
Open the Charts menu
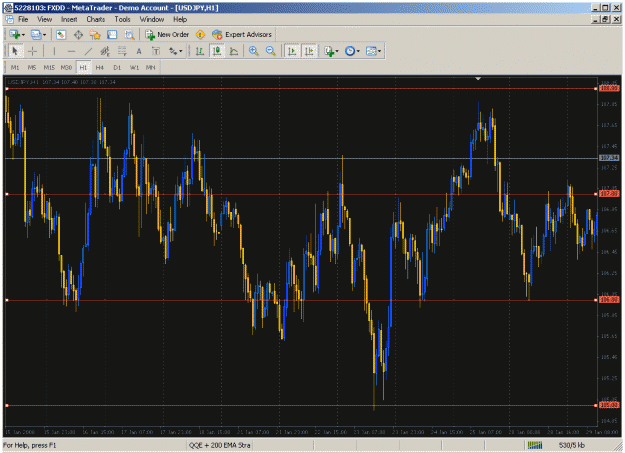coord(96,19)
